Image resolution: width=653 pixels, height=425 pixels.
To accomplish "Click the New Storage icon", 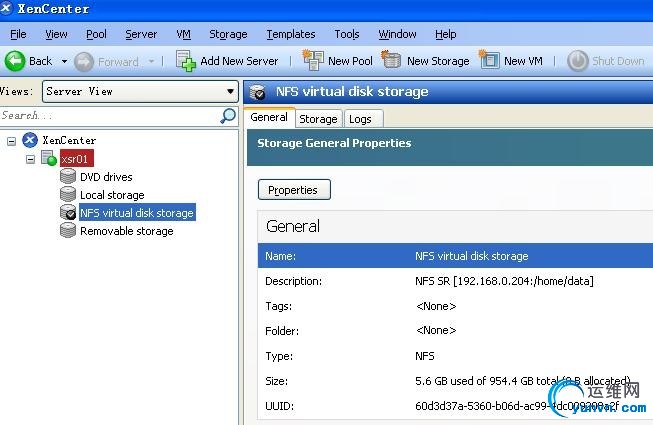I will point(391,59).
